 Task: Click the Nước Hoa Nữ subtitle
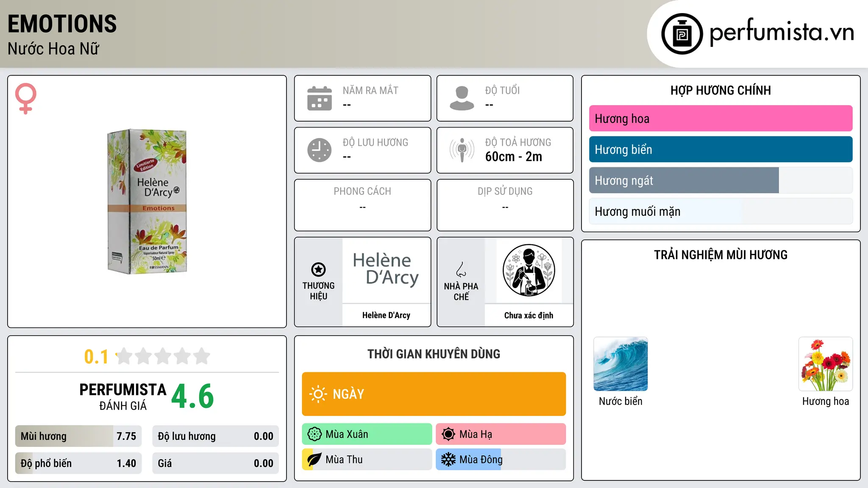click(53, 49)
